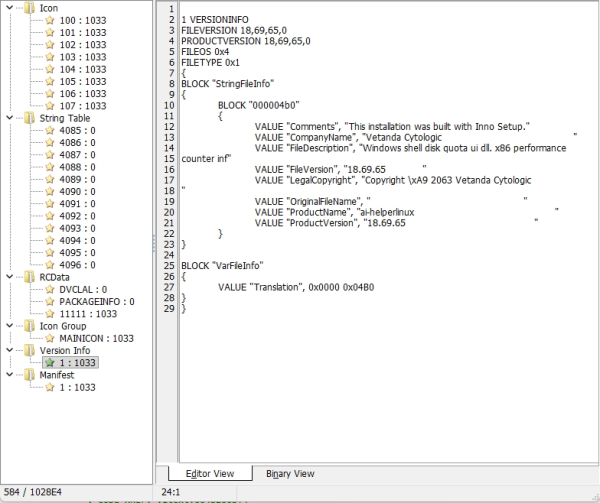Select icon entry 107 : 1033

click(x=83, y=106)
